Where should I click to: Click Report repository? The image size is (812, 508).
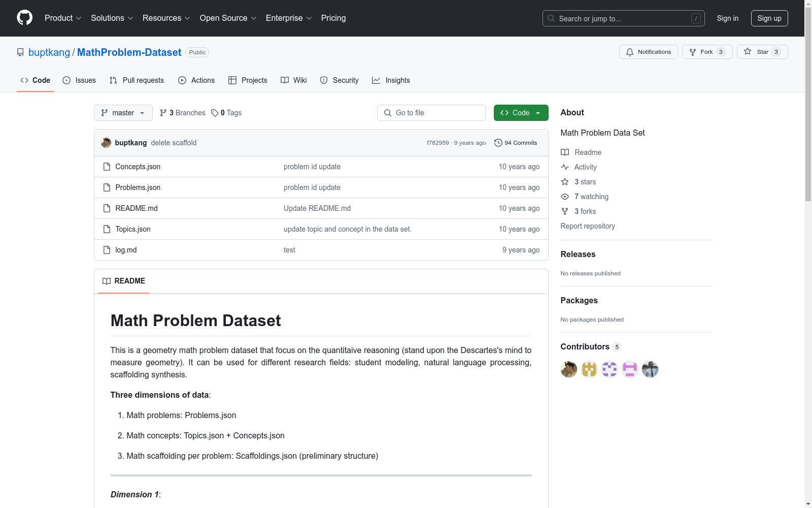[x=588, y=226]
